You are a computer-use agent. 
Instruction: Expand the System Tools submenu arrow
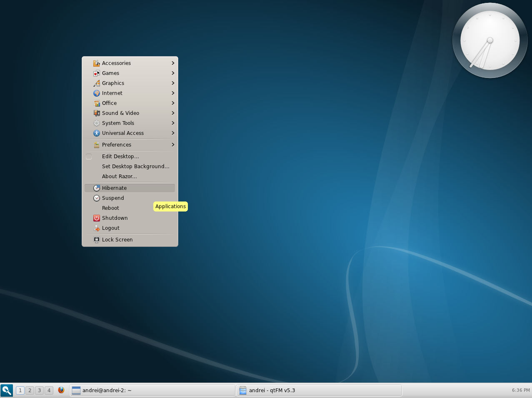(x=173, y=123)
